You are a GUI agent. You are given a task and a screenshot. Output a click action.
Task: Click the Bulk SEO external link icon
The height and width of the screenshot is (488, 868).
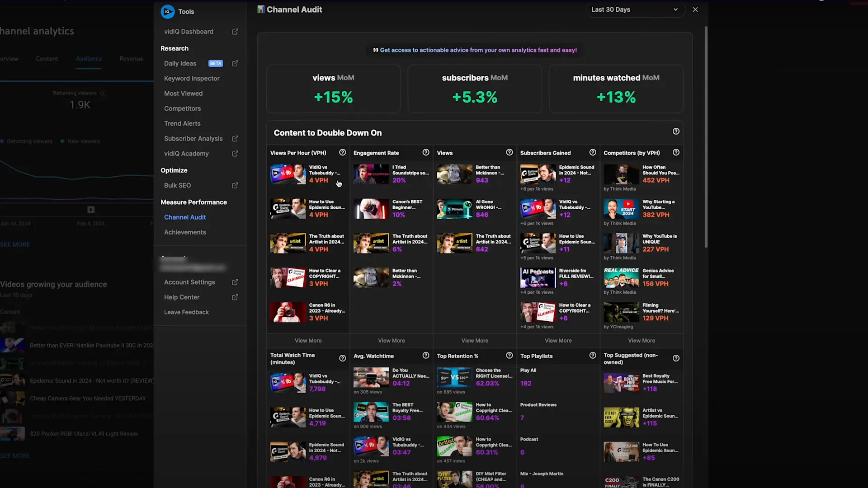tap(235, 185)
